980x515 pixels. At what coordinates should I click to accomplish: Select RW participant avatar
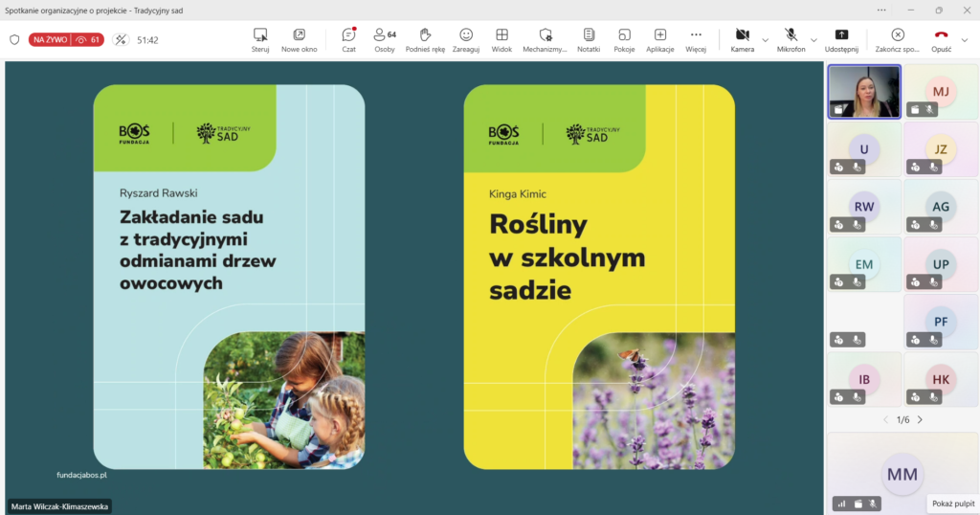pos(864,207)
